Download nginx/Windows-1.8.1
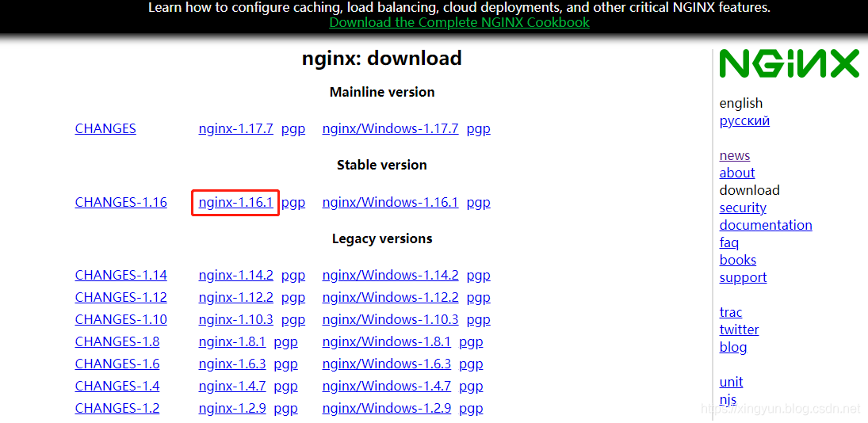 (x=386, y=341)
